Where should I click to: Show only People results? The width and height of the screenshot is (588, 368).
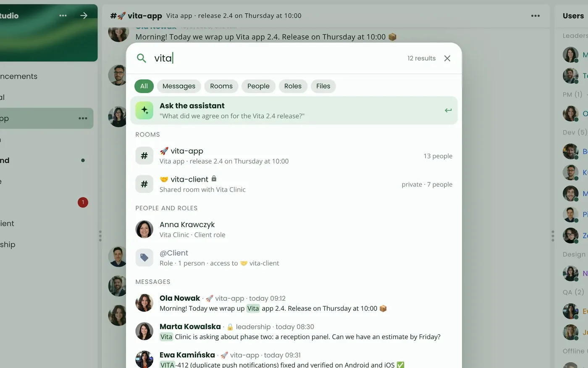pyautogui.click(x=258, y=86)
